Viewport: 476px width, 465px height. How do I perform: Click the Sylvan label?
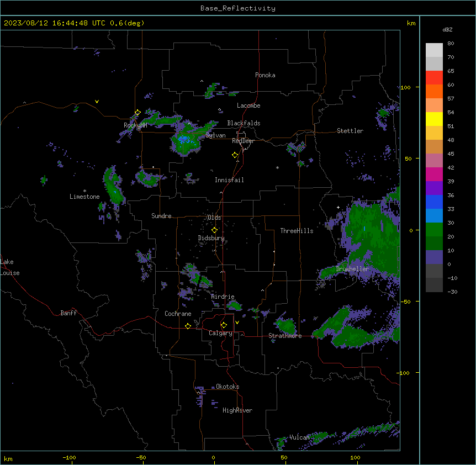pyautogui.click(x=215, y=135)
